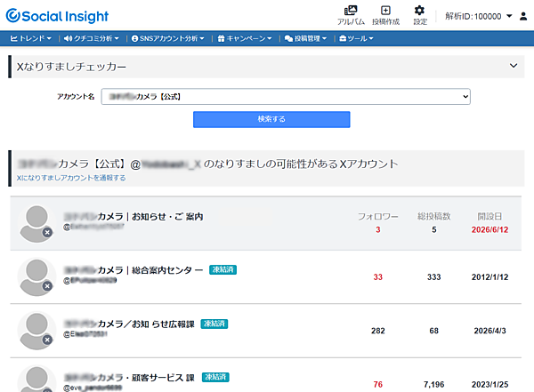534x392 pixels.
Task: Open the クチコミ分析 menu
Action: tap(92, 38)
